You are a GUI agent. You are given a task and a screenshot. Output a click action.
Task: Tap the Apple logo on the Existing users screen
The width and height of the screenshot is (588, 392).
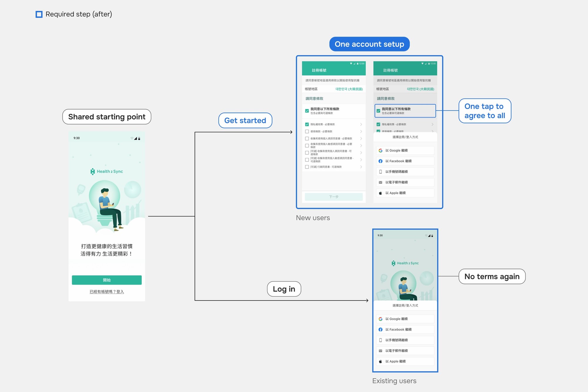[380, 361]
